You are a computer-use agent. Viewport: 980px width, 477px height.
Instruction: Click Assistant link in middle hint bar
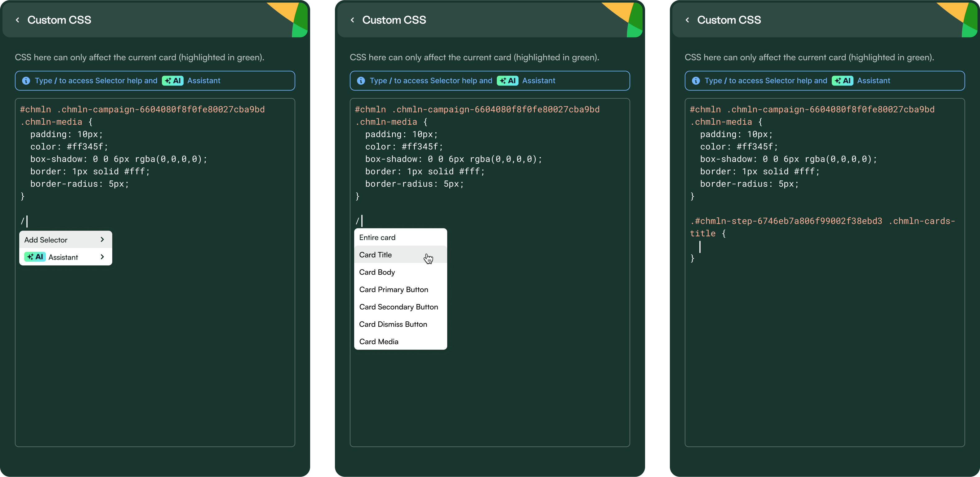pos(538,81)
